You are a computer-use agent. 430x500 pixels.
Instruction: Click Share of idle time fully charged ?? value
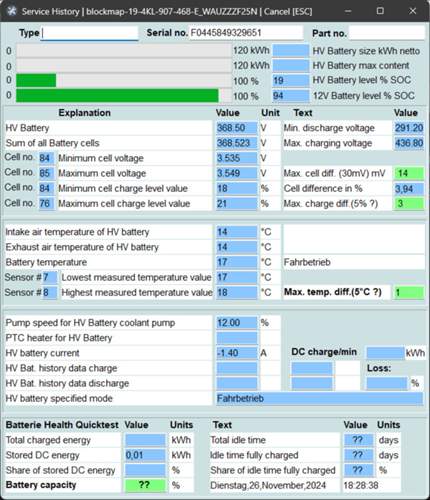coord(358,470)
